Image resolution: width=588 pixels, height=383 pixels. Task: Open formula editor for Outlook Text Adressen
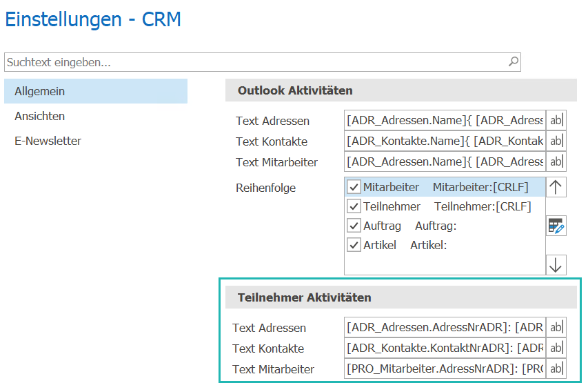coord(556,120)
